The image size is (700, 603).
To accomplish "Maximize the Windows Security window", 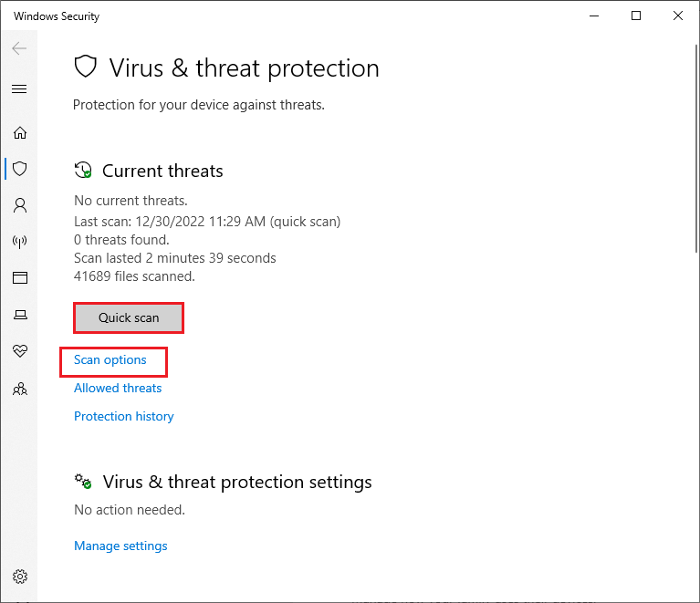I will 636,16.
